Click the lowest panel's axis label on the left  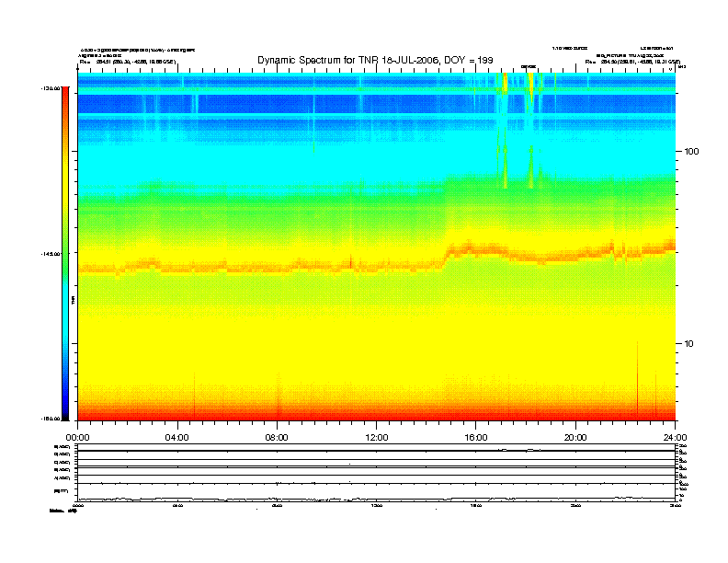[61, 490]
